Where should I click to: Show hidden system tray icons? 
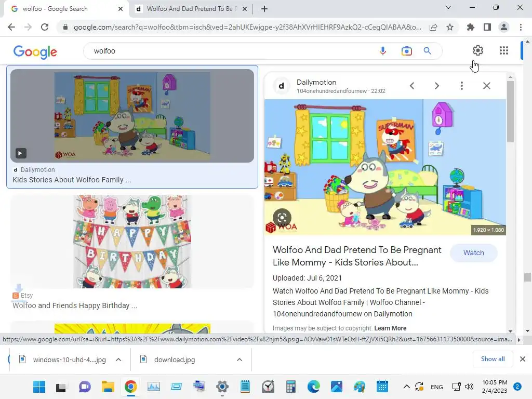click(406, 387)
